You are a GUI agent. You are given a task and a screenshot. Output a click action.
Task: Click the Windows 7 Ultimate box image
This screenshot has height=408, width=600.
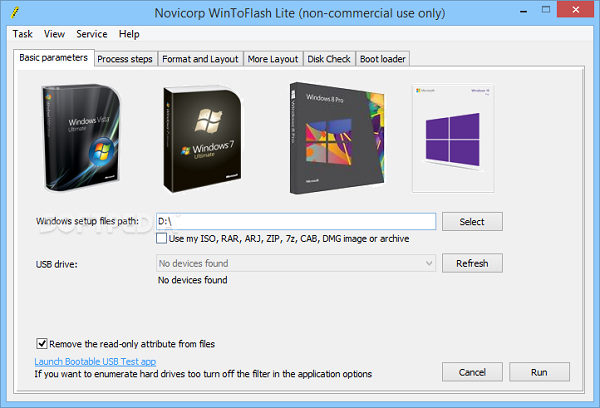(202, 140)
